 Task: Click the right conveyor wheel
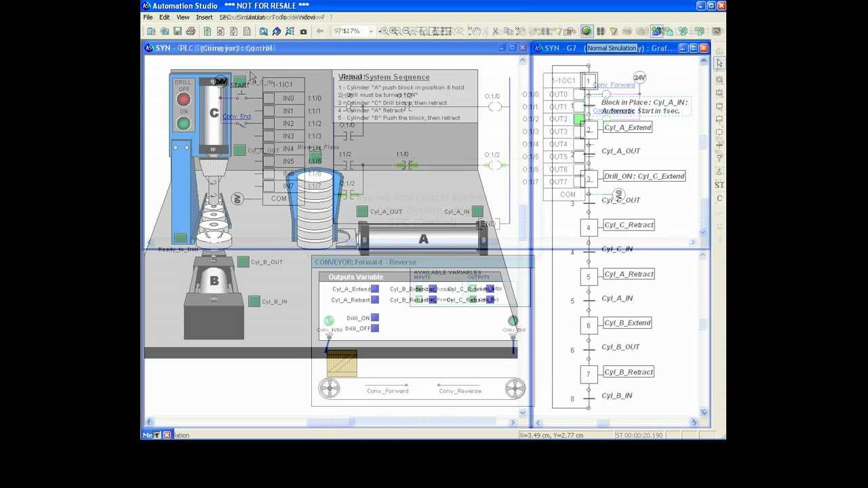[x=515, y=388]
